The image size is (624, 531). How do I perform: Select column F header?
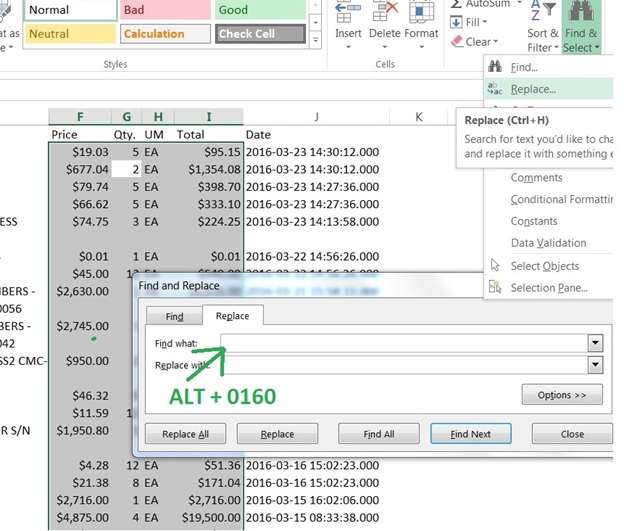click(80, 117)
